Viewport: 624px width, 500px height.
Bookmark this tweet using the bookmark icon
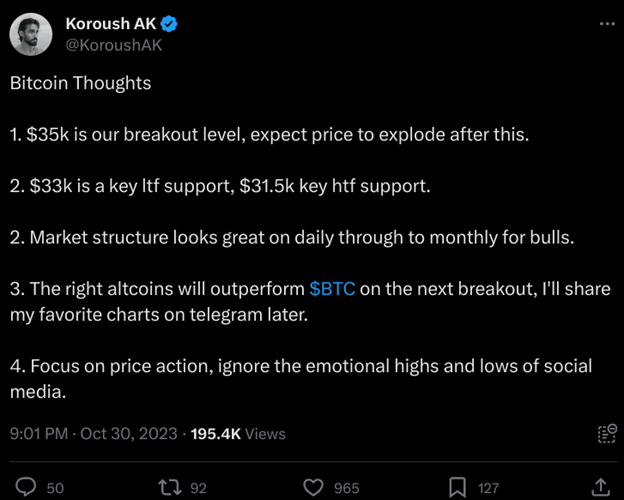457,488
